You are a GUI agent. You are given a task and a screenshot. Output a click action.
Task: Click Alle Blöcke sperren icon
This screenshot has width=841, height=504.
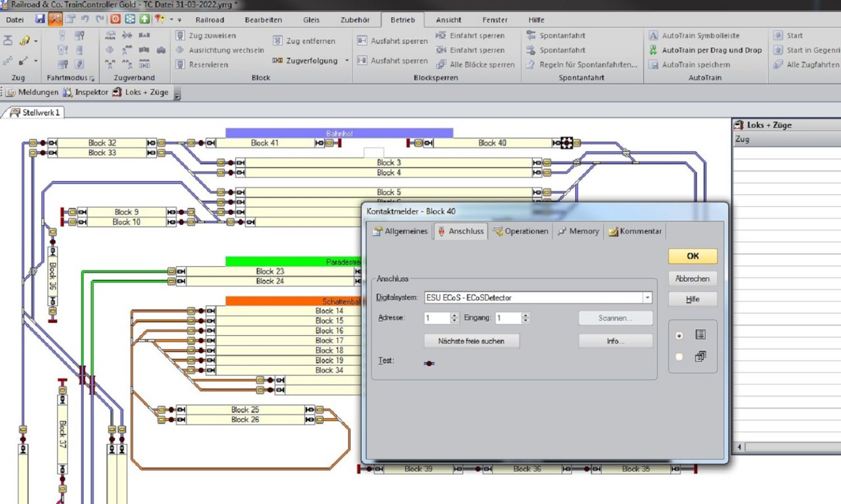coord(441,65)
